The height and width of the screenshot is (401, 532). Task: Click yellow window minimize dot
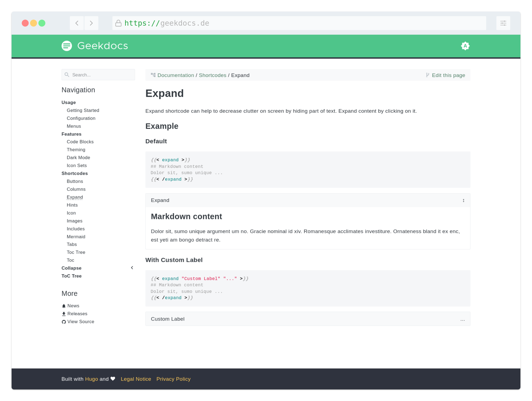pyautogui.click(x=34, y=23)
